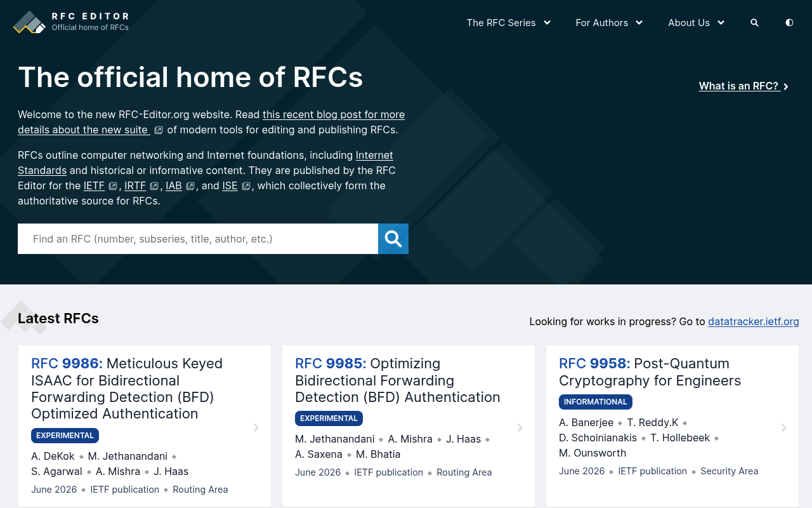
Task: Open external link icon after IRTF
Action: tap(154, 186)
